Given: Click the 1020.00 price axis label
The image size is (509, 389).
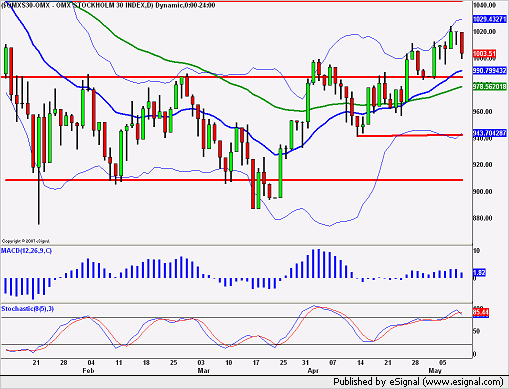Looking at the screenshot, I should pos(484,32).
